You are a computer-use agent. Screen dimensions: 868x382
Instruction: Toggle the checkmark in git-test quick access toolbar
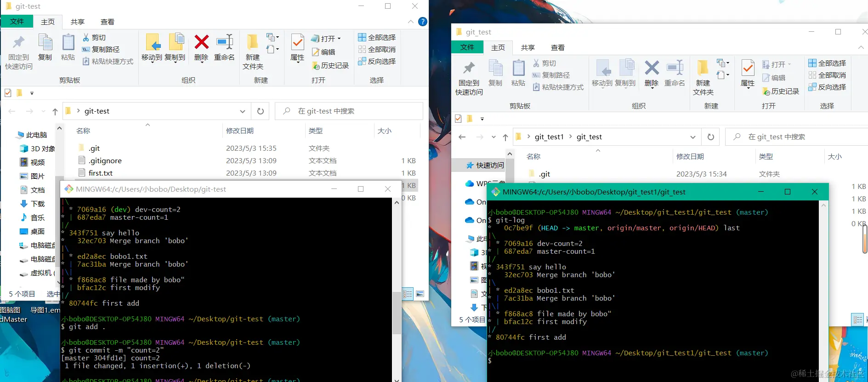(8, 93)
